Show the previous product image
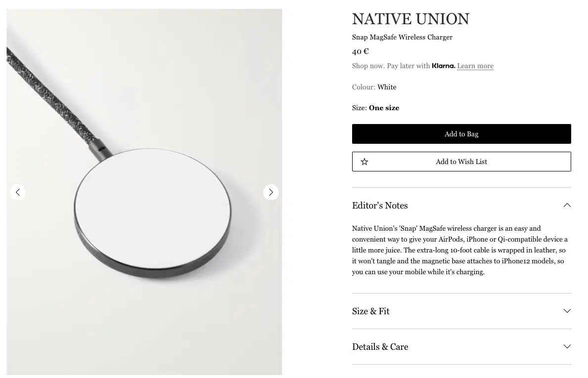Screen dimensions: 588x378 [x=18, y=192]
